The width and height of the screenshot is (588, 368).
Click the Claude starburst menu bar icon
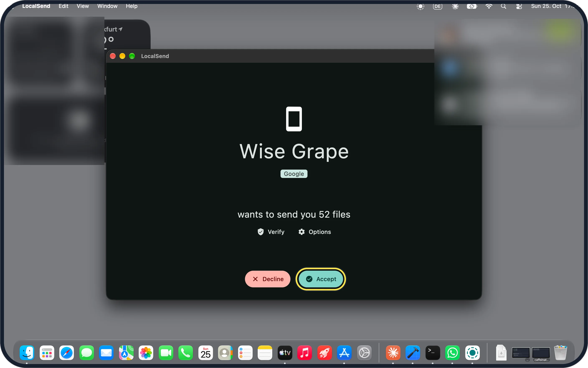click(x=455, y=6)
